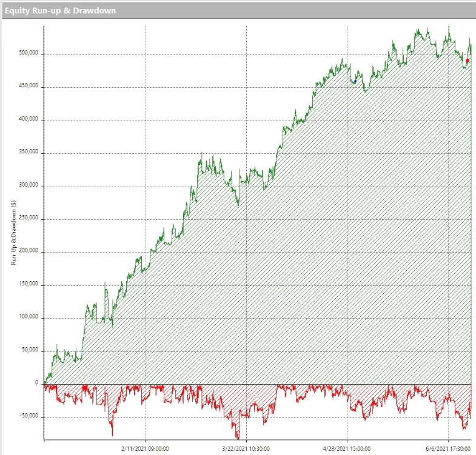Click the 100,000 y-axis label
Screen dimensions: 476x455
(x=28, y=317)
